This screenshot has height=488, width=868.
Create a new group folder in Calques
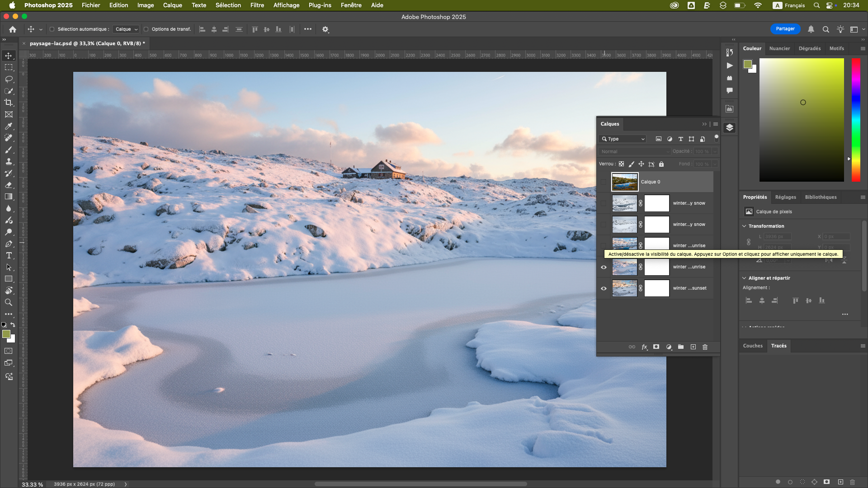tap(680, 347)
